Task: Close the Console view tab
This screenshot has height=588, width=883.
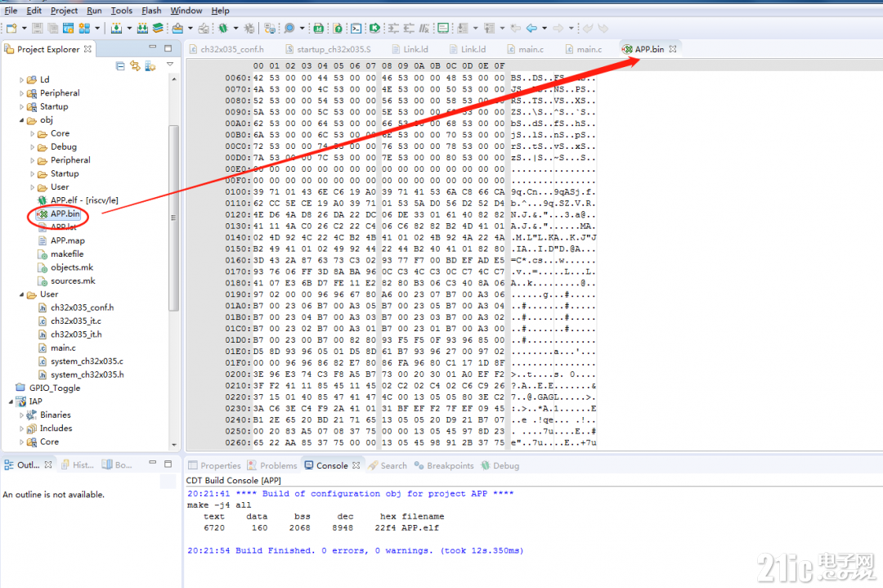Action: 356,466
